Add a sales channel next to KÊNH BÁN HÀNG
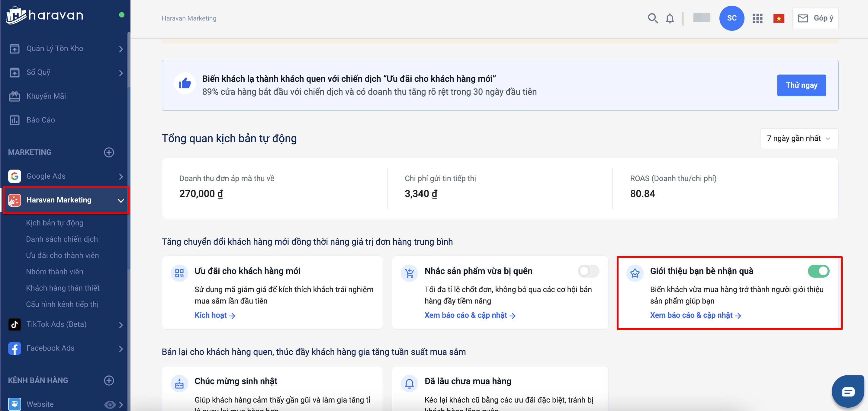 tap(109, 380)
